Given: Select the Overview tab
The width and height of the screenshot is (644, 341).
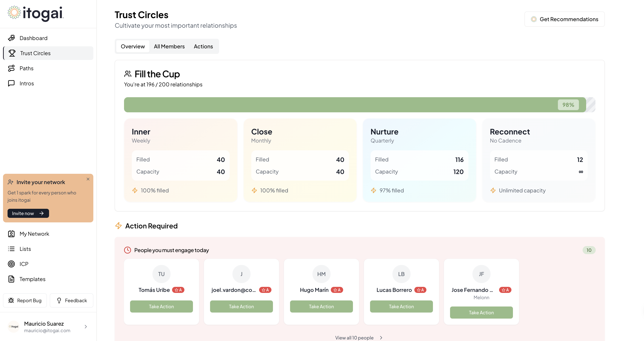Looking at the screenshot, I should point(133,46).
